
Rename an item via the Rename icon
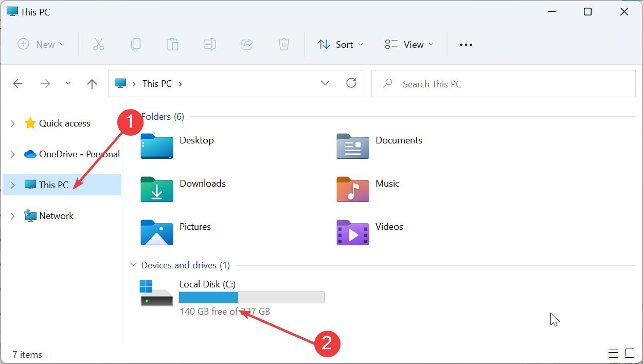coord(210,44)
